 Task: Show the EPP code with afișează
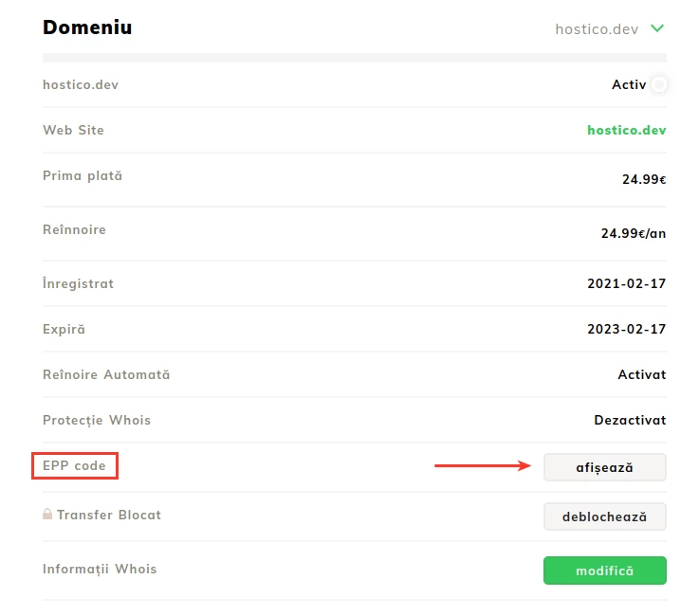click(x=604, y=467)
